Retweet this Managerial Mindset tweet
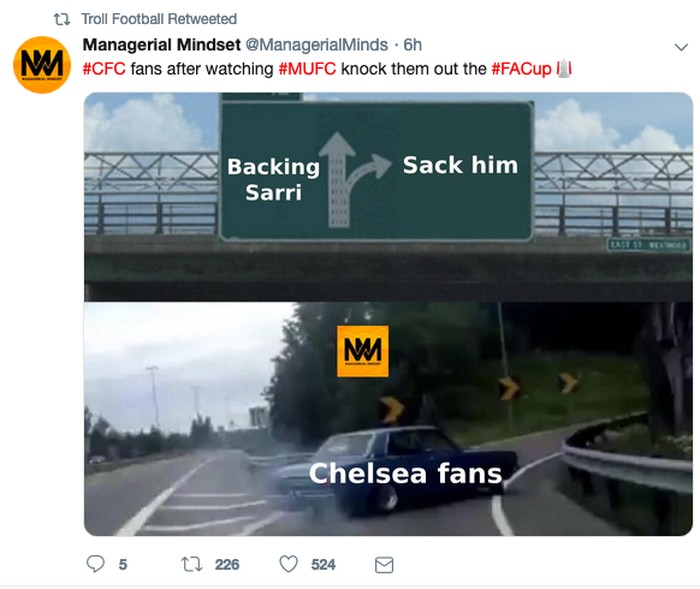This screenshot has width=700, height=589. pos(189,564)
